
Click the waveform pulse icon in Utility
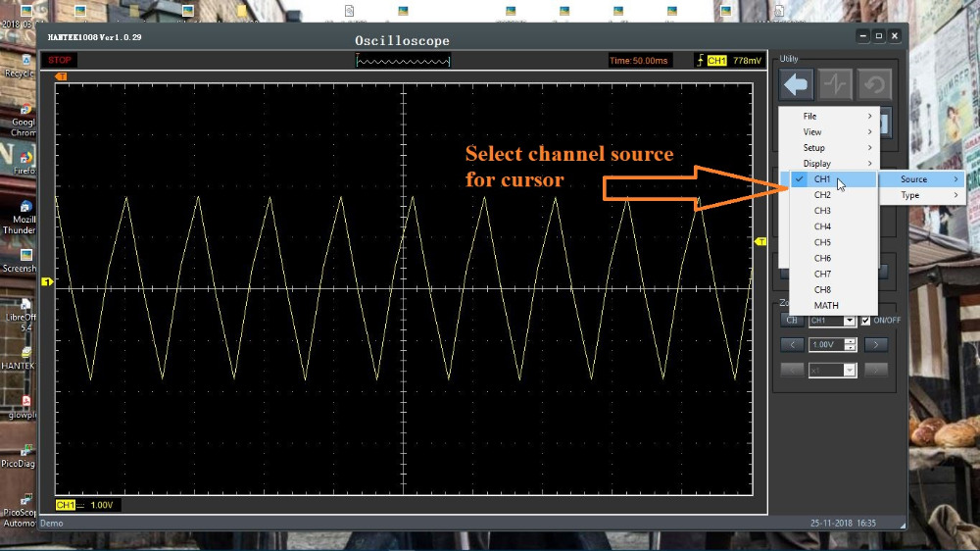[x=836, y=85]
